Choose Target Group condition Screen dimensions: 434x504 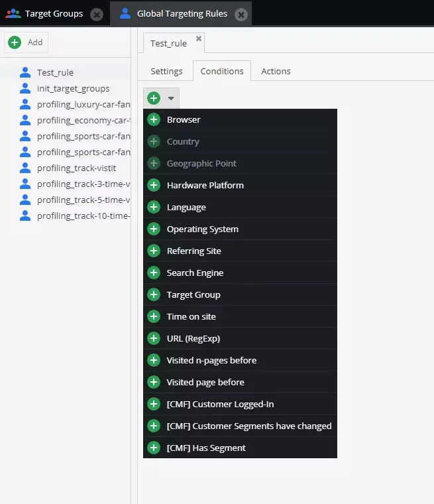[240, 294]
